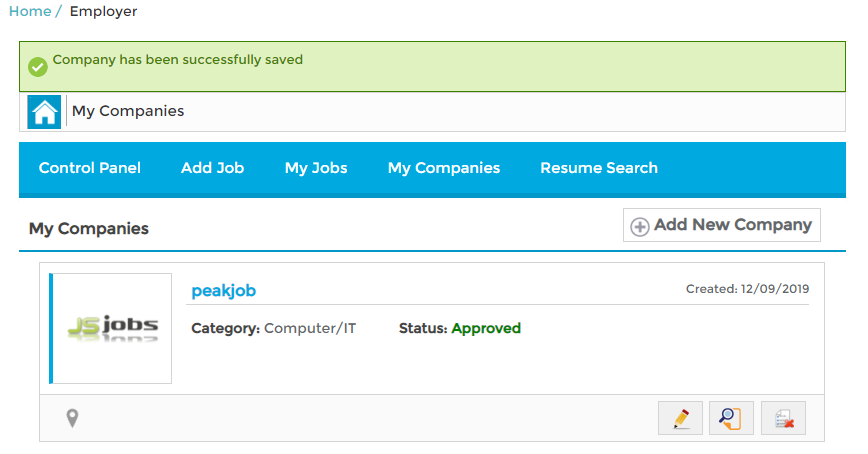Viewport: 868px width, 454px height.
Task: Click the delete company icon
Action: point(783,418)
